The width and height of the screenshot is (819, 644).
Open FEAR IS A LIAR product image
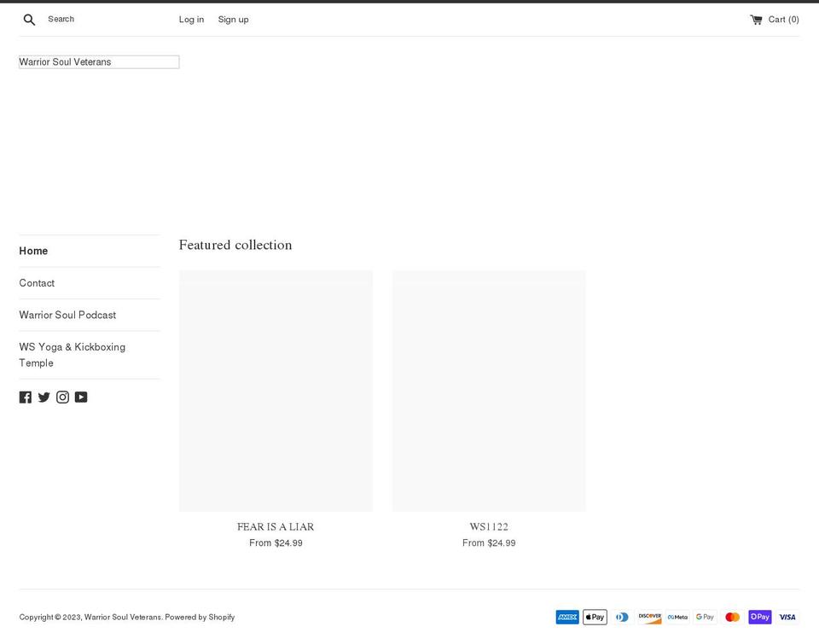click(276, 391)
